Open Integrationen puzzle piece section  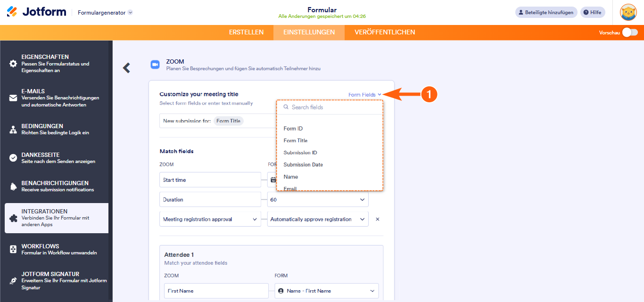click(x=13, y=218)
